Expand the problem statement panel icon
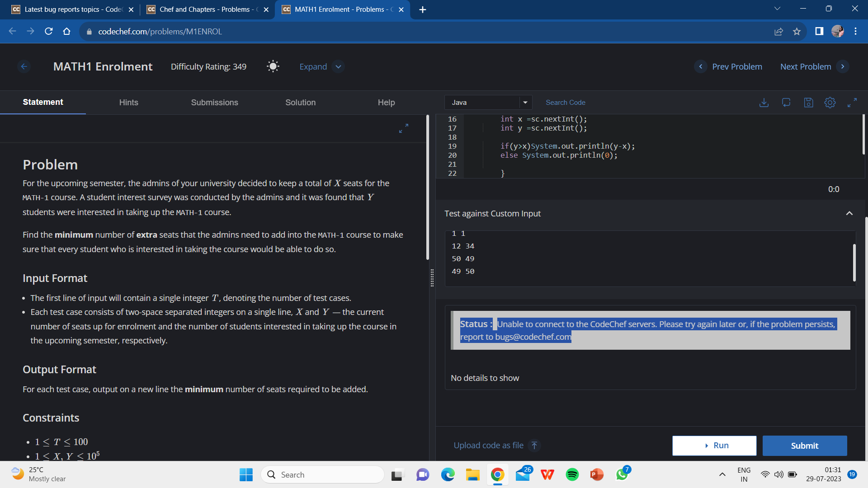This screenshot has height=488, width=868. [x=404, y=129]
